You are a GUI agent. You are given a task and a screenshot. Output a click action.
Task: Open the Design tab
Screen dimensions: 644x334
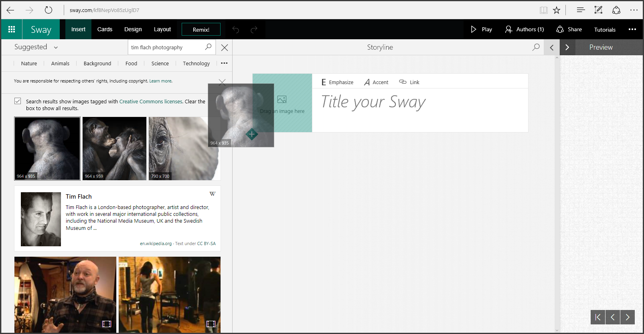click(x=133, y=29)
